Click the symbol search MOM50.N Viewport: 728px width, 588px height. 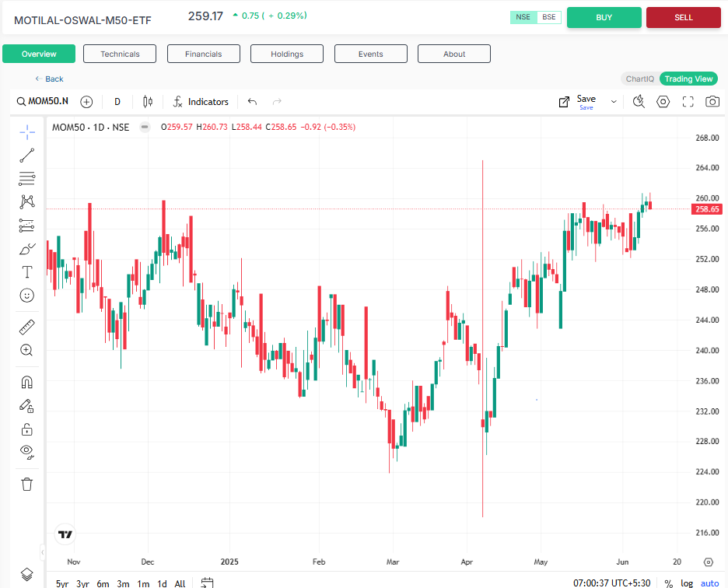(43, 101)
